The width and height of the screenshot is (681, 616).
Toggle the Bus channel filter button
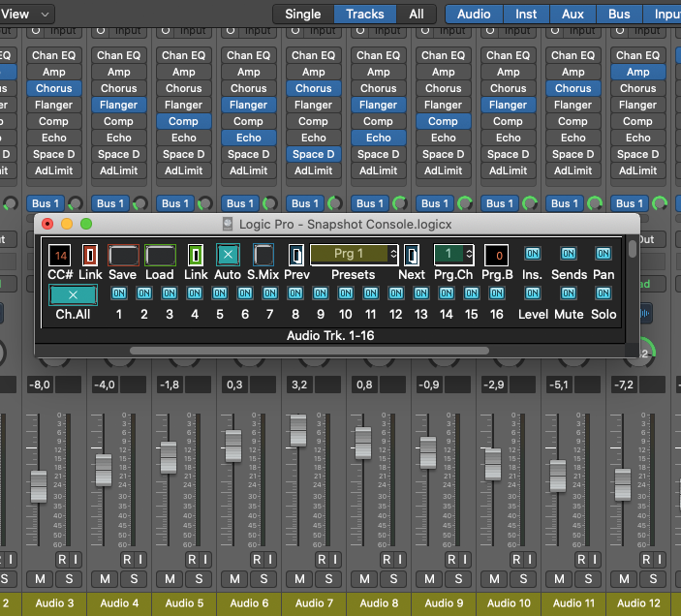tap(619, 15)
